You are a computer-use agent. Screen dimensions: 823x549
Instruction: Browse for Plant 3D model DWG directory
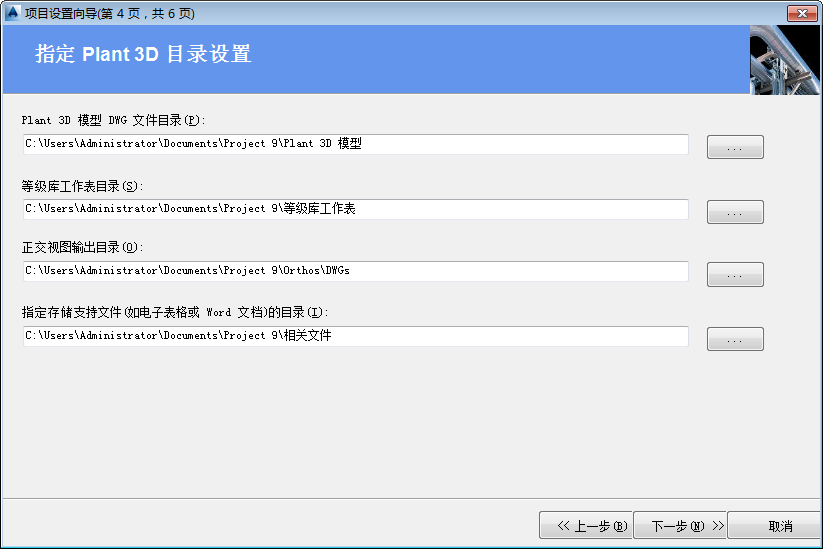(x=735, y=147)
